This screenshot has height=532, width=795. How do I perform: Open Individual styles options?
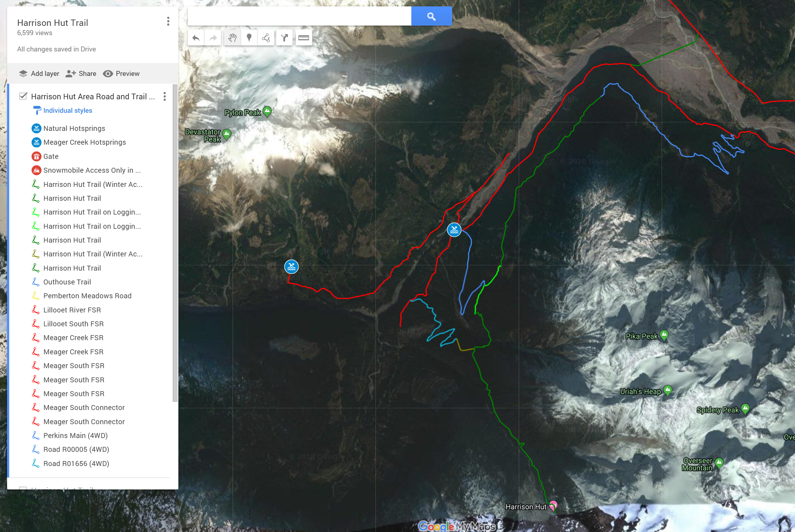67,111
